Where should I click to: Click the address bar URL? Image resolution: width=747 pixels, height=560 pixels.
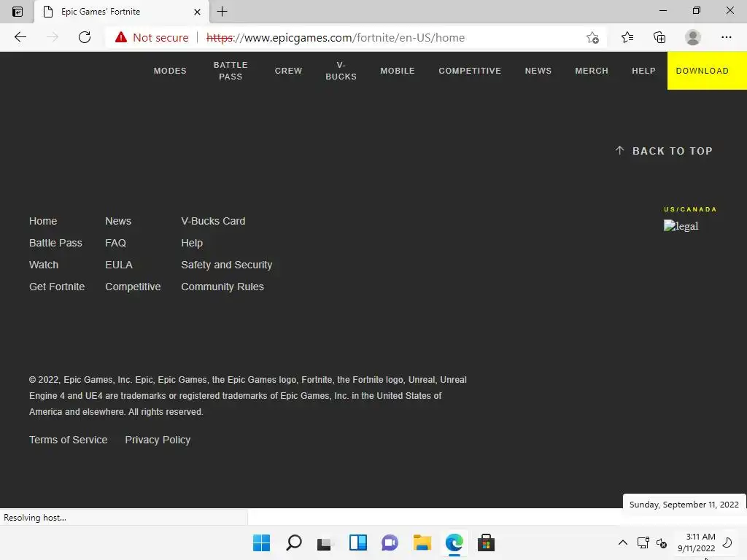click(336, 38)
